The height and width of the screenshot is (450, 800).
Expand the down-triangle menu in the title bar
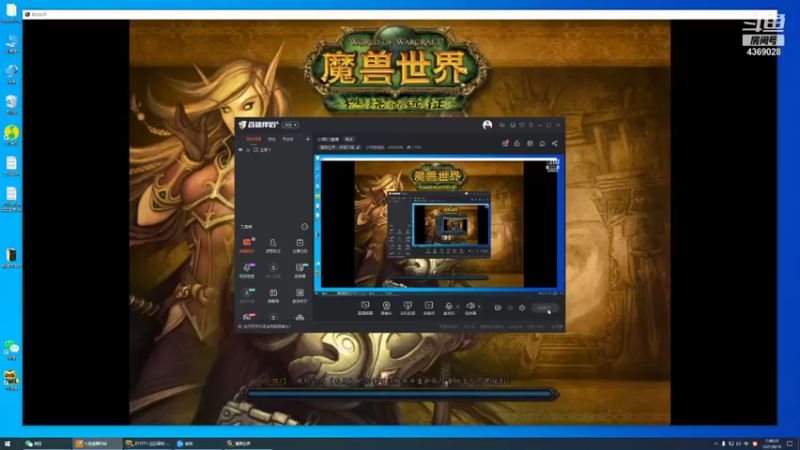522,125
